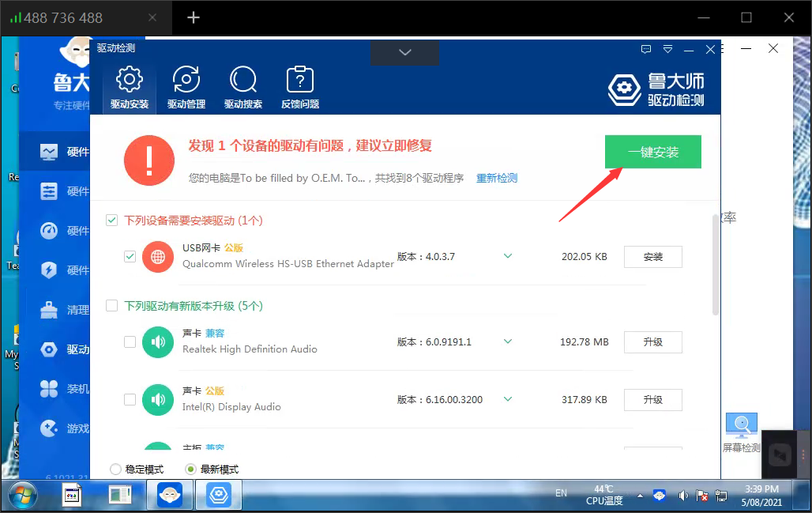Open the 反馈问题 icon
The height and width of the screenshot is (513, 812).
(x=299, y=81)
